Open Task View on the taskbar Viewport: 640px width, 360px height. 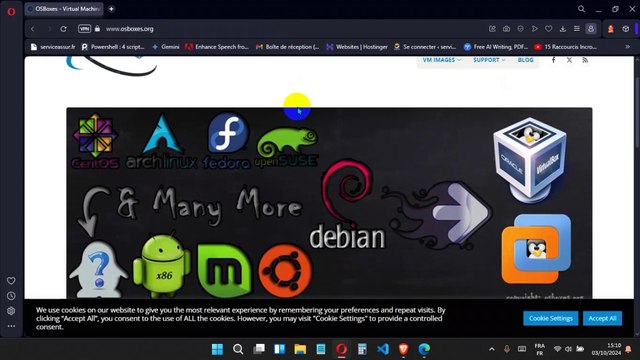coord(259,349)
